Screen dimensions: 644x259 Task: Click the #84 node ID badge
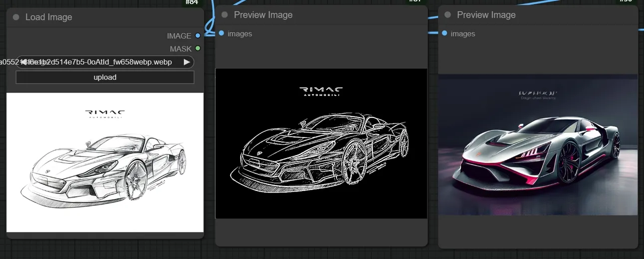pos(192,2)
